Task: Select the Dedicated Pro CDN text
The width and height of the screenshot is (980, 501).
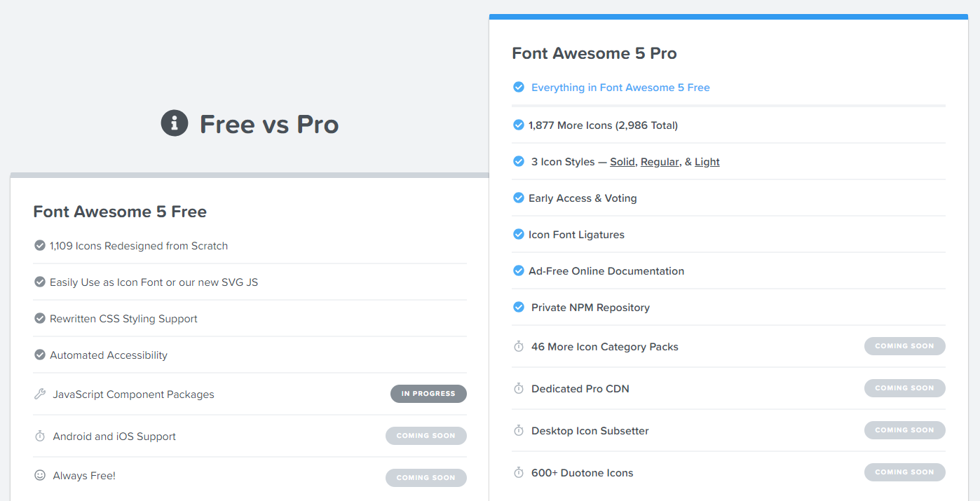Action: [580, 389]
